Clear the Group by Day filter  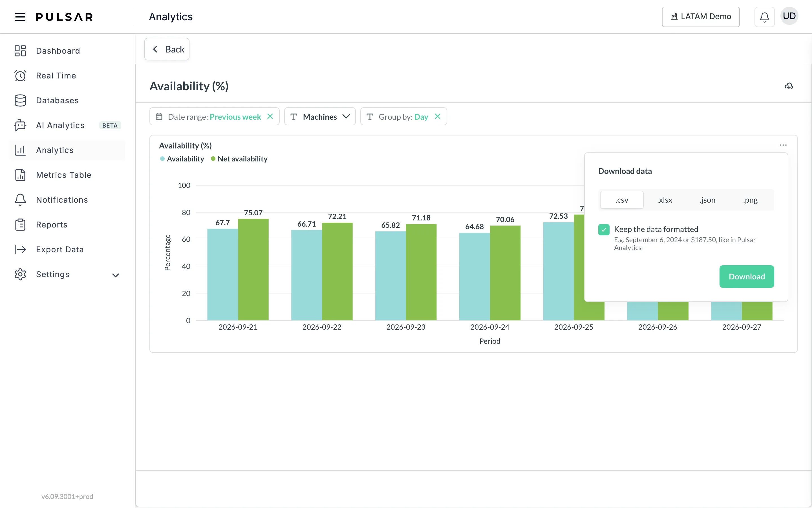(438, 116)
